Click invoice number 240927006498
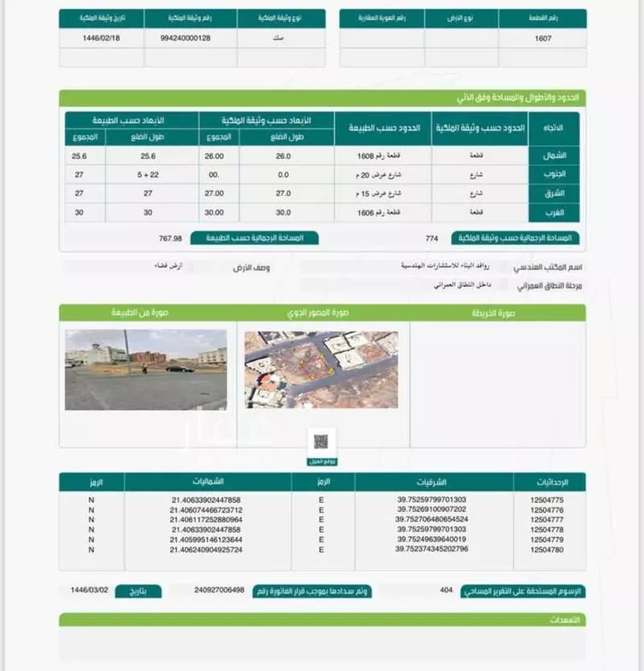 tap(207, 591)
